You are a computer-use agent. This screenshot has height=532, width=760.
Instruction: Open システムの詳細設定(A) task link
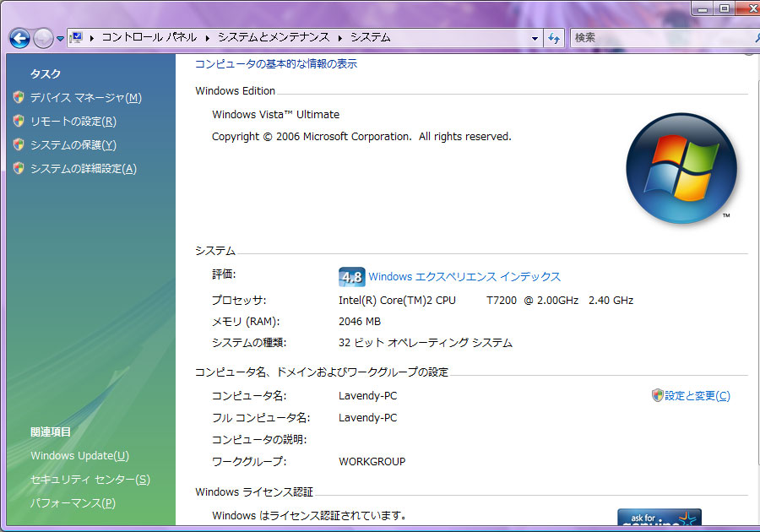point(84,169)
